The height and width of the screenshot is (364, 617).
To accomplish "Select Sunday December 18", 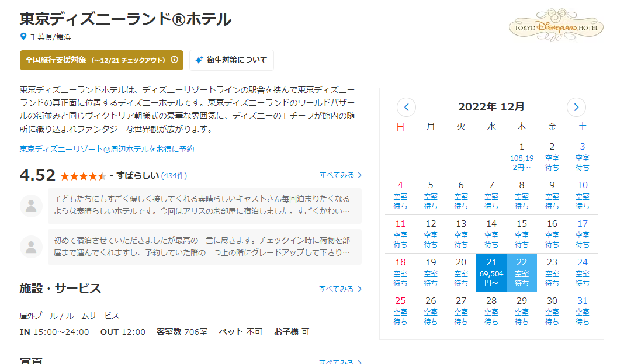I will click(x=400, y=272).
